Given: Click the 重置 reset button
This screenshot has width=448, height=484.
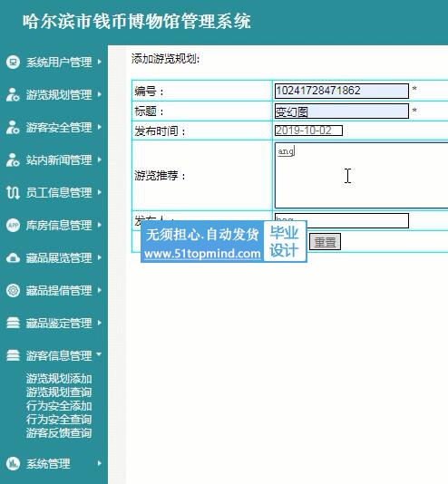Looking at the screenshot, I should pos(325,242).
